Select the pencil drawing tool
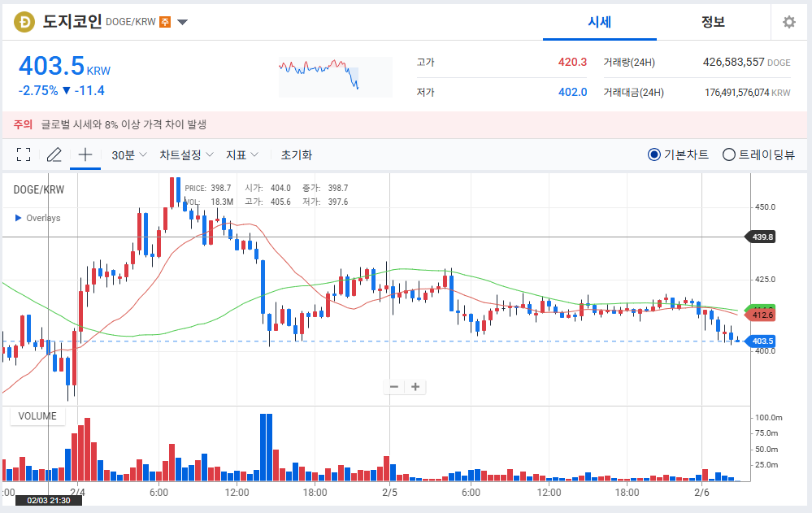The height and width of the screenshot is (513, 812). tap(54, 154)
